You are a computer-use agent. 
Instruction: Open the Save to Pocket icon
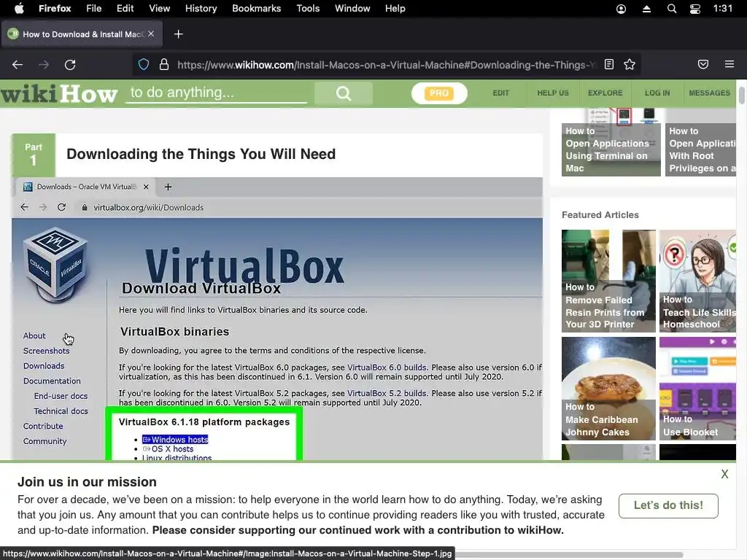point(703,64)
